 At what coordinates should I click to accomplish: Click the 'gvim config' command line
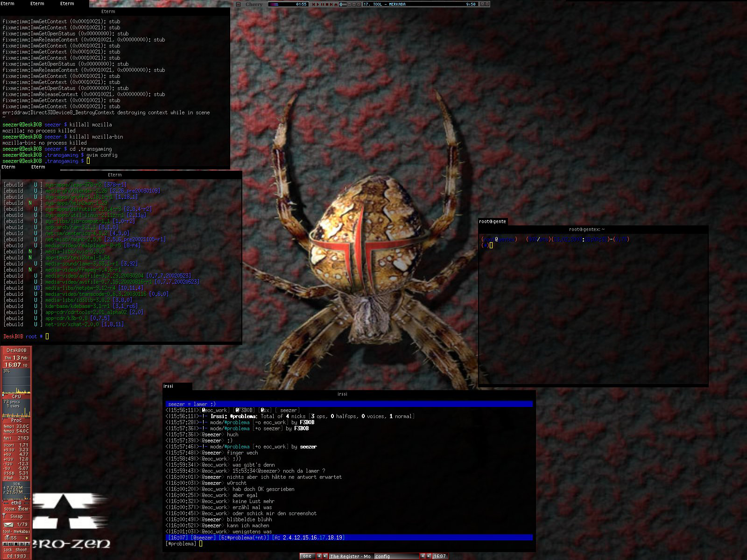[x=60, y=155]
